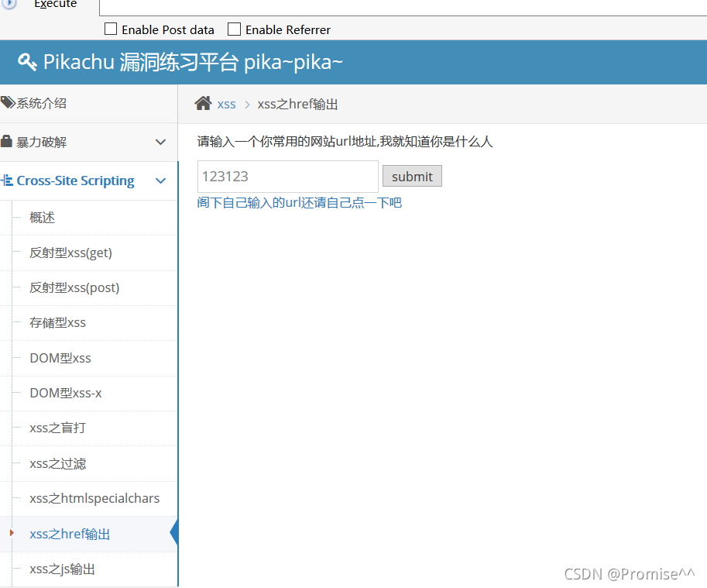Click the submit button
Screen dimensions: 707x588
click(x=412, y=176)
